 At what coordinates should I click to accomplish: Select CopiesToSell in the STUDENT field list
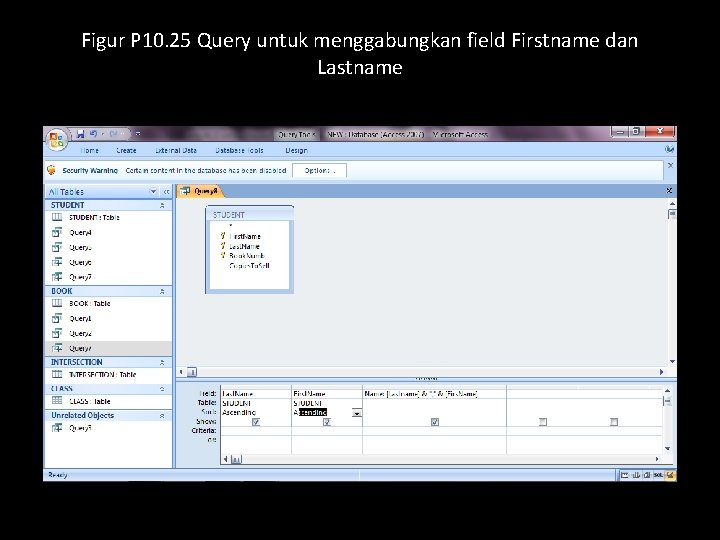pyautogui.click(x=249, y=265)
